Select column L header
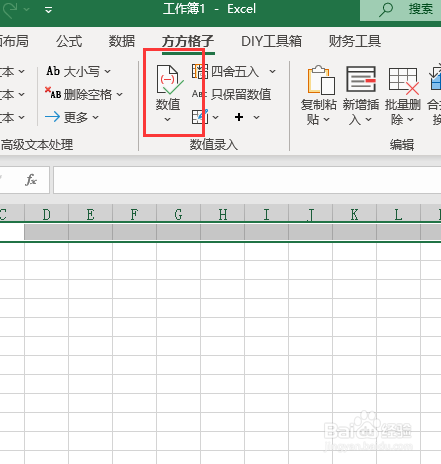Screen dimensions: 441x464 click(398, 214)
